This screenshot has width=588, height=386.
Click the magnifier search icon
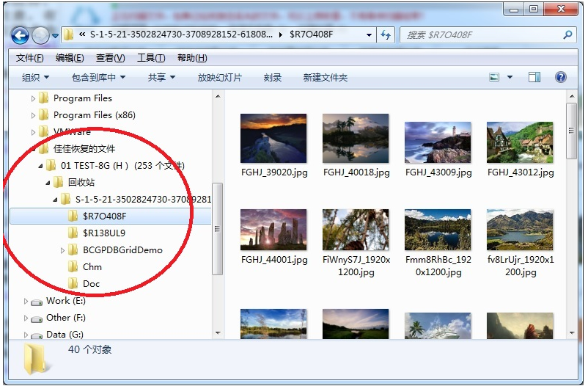point(568,35)
